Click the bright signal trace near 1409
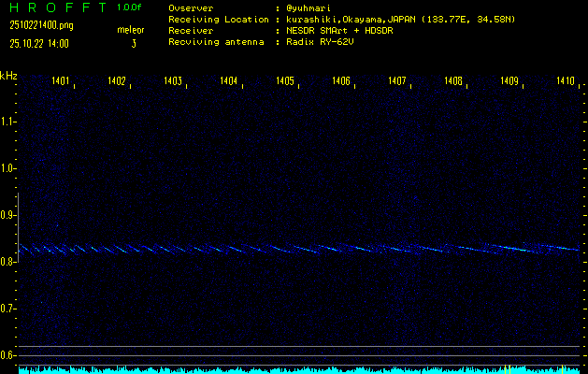Screen dimensions: 588x374 pyautogui.click(x=514, y=248)
